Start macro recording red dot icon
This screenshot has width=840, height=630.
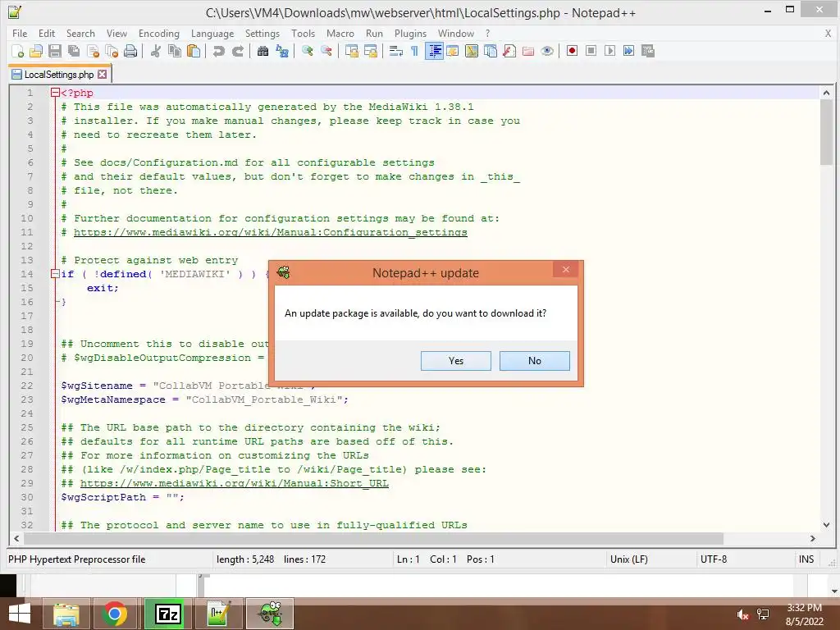(572, 51)
